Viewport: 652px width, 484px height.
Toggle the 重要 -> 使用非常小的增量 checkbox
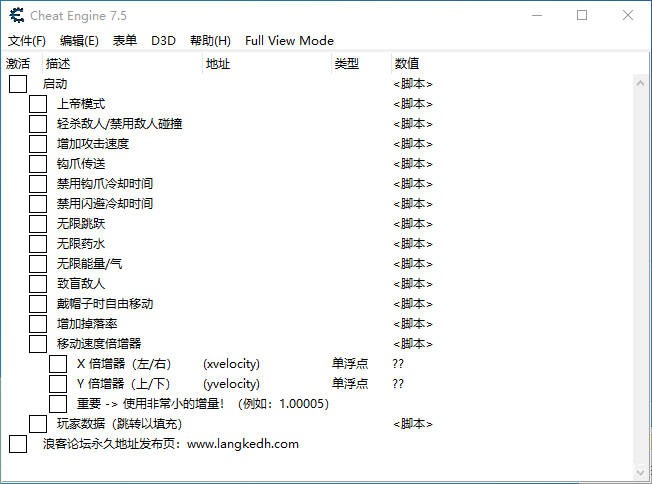(x=58, y=403)
